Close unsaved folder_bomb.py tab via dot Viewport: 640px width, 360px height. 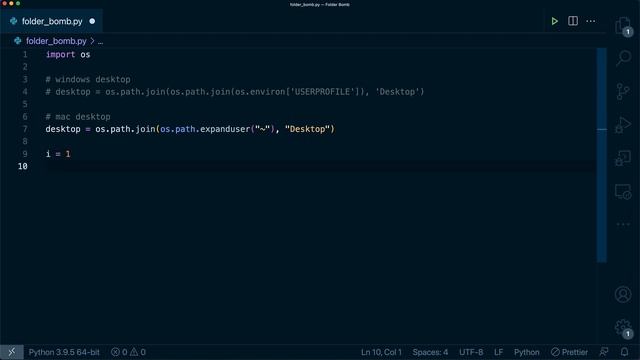point(92,21)
